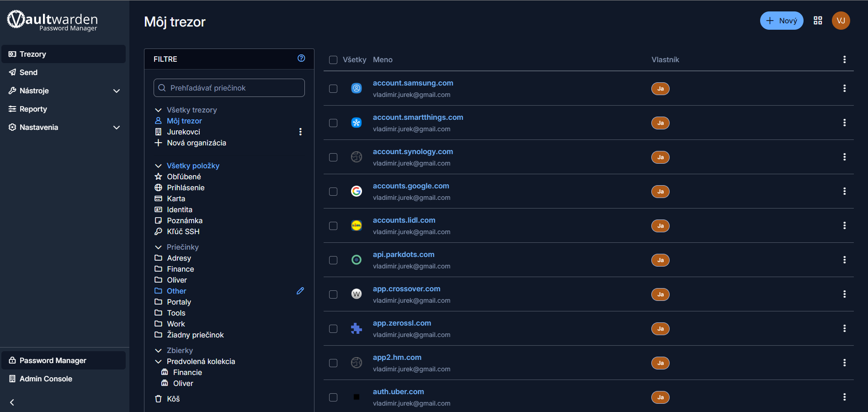Click the Google site icon
This screenshot has width=868, height=412.
pyautogui.click(x=357, y=191)
